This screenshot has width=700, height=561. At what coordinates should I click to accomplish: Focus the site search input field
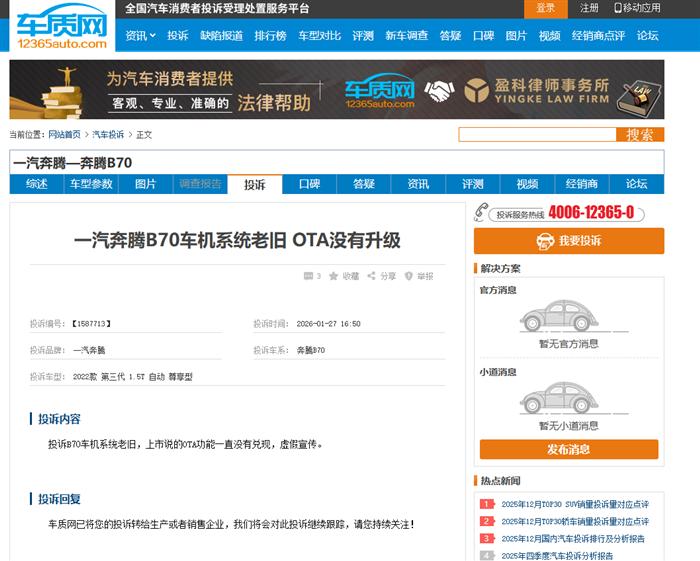(x=536, y=135)
